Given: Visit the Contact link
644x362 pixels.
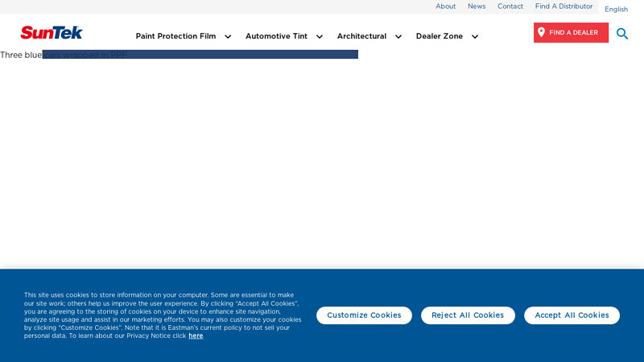Looking at the screenshot, I should point(510,6).
